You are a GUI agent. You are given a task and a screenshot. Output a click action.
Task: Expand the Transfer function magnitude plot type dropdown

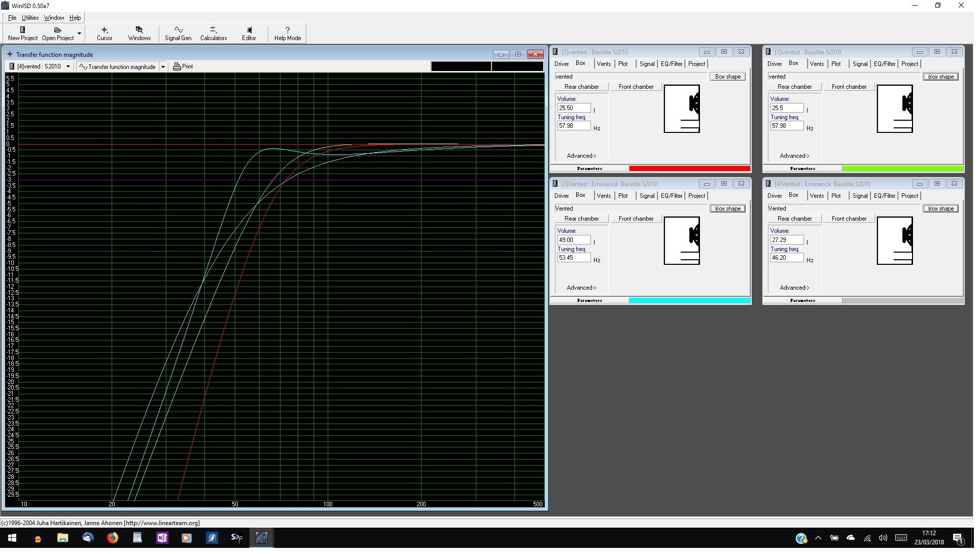tap(163, 66)
